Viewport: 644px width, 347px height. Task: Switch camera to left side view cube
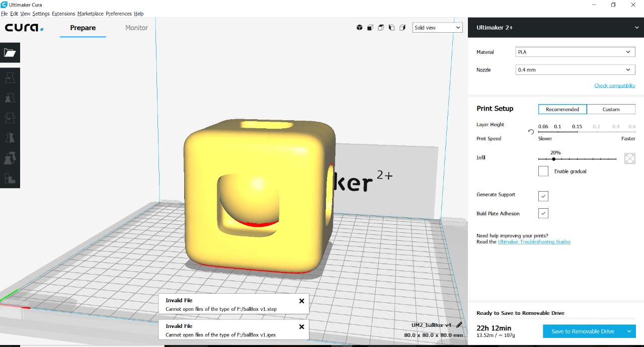click(x=391, y=28)
